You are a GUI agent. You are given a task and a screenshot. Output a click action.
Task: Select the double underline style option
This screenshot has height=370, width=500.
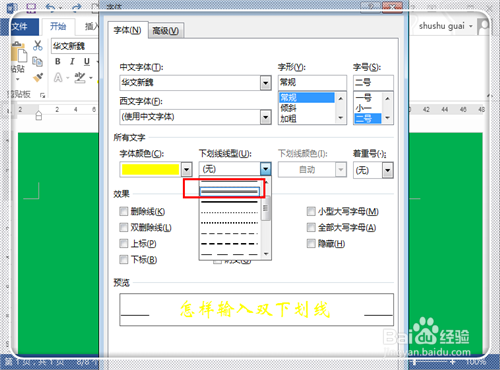229,192
